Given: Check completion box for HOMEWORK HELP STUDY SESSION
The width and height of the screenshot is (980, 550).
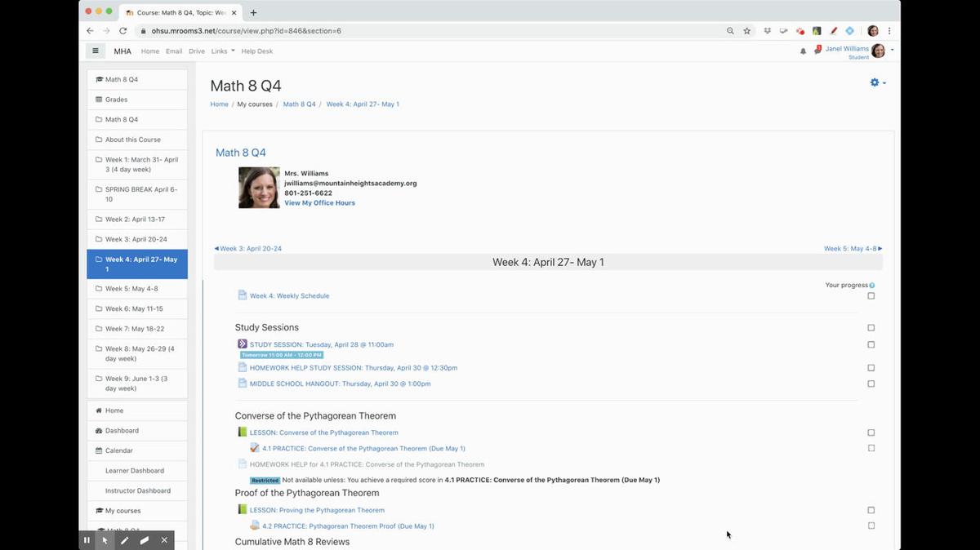Looking at the screenshot, I should [871, 368].
